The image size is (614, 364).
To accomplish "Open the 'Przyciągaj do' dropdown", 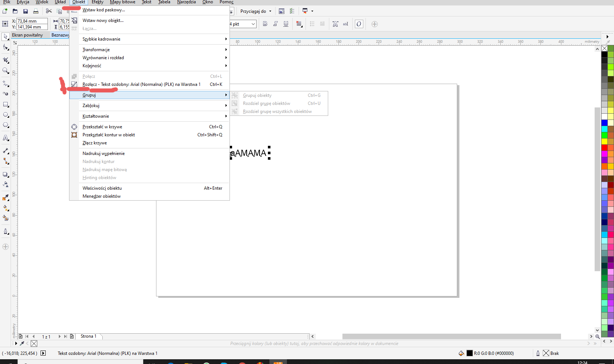I will tap(255, 11).
